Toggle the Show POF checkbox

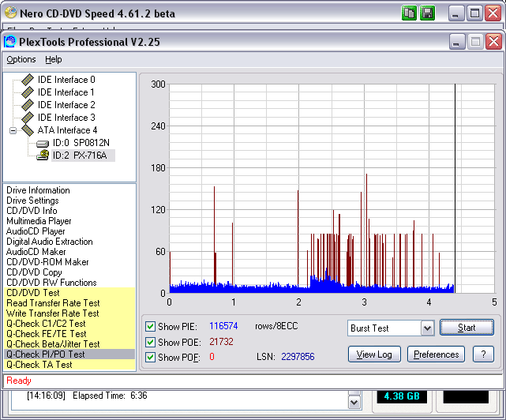150,358
